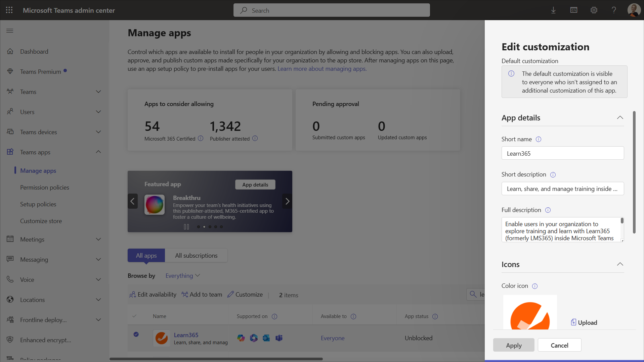Click the Short name info icon
644x362 pixels.
coord(538,139)
